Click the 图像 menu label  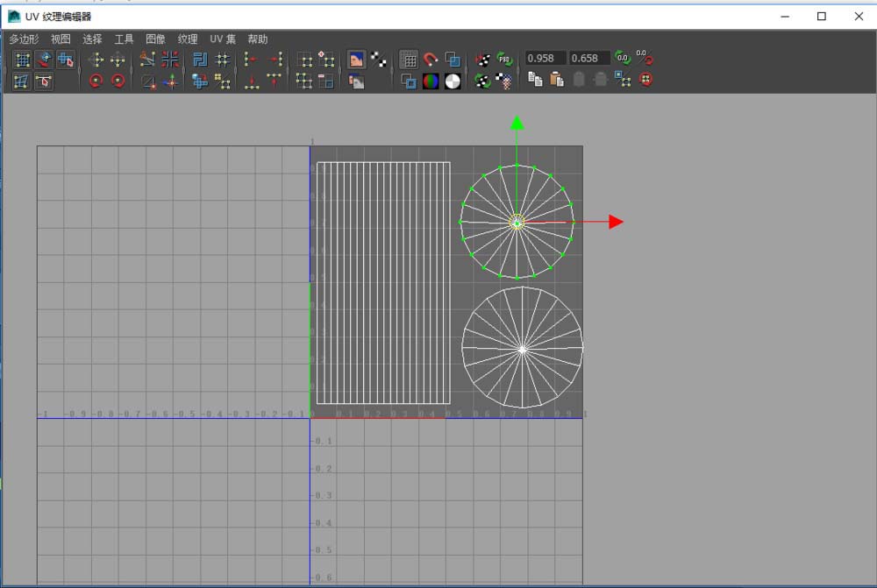pyautogui.click(x=155, y=39)
